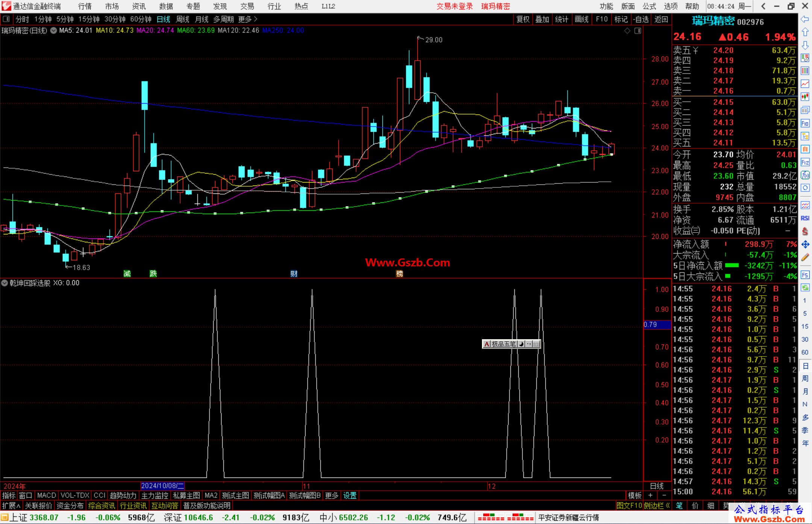The height and width of the screenshot is (524, 812).
Task: Switch to the VOL-TDX indicator tab
Action: [x=75, y=495]
